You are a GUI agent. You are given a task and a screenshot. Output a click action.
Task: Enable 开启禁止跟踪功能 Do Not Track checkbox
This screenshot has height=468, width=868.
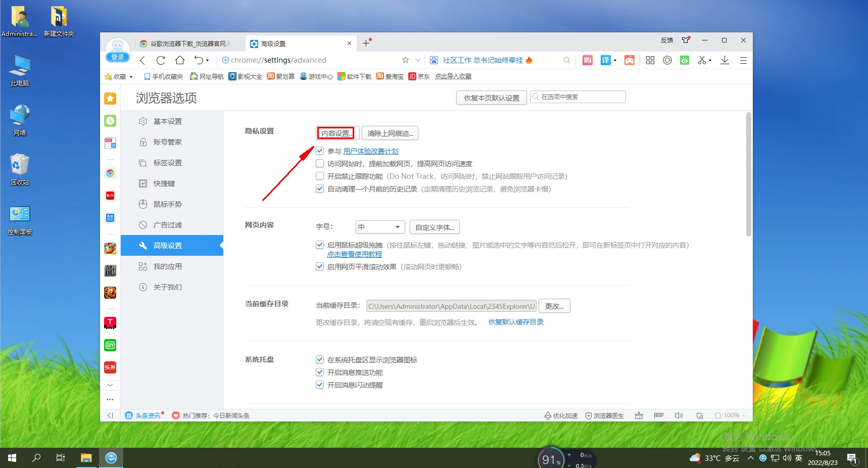[x=320, y=176]
